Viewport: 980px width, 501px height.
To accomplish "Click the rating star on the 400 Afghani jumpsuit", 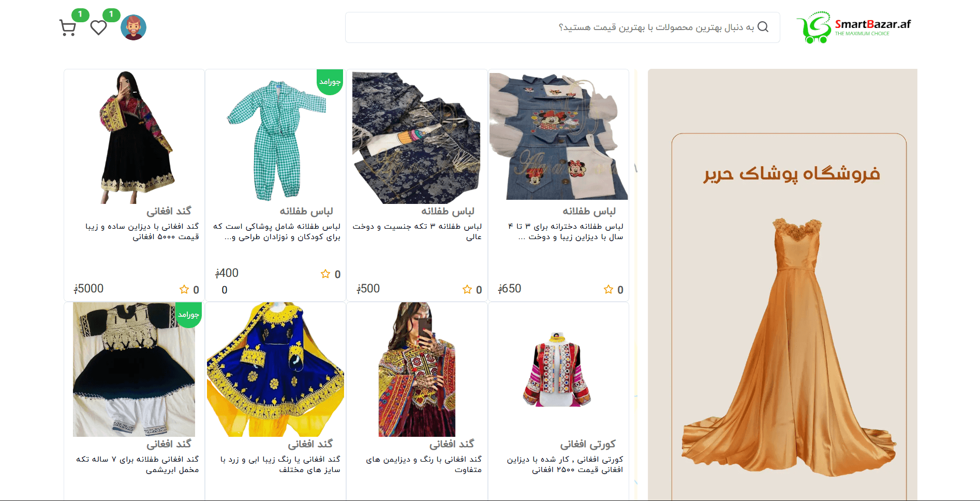I will (325, 274).
